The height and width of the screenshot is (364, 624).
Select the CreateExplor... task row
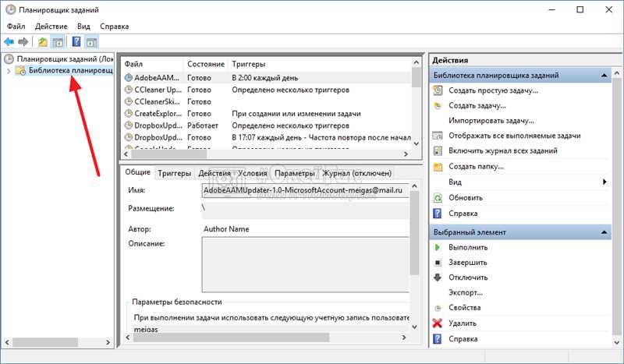click(266, 113)
